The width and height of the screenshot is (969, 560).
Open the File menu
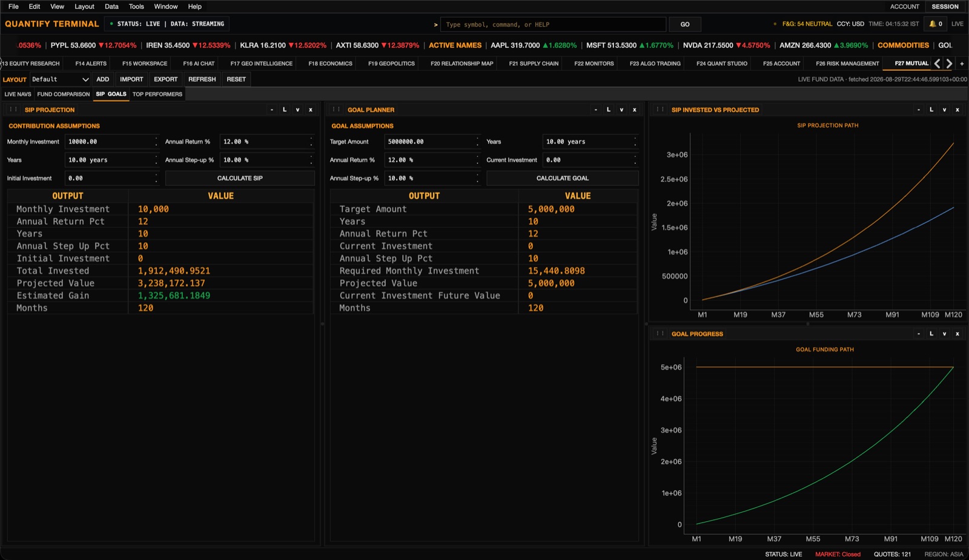13,7
